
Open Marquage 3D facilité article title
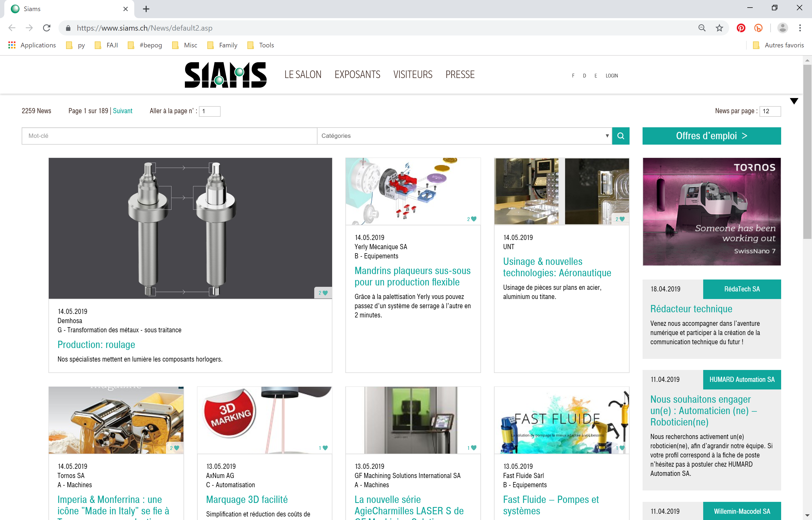247,500
